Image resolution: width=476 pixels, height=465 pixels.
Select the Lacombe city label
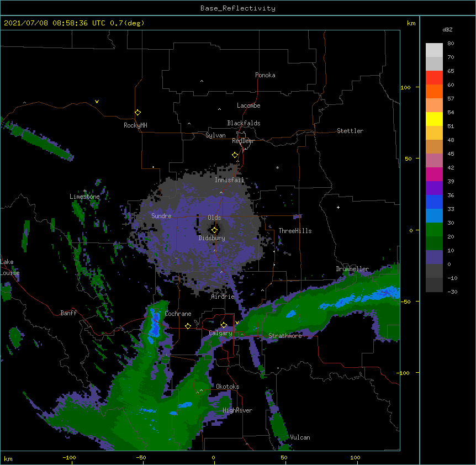click(x=248, y=105)
